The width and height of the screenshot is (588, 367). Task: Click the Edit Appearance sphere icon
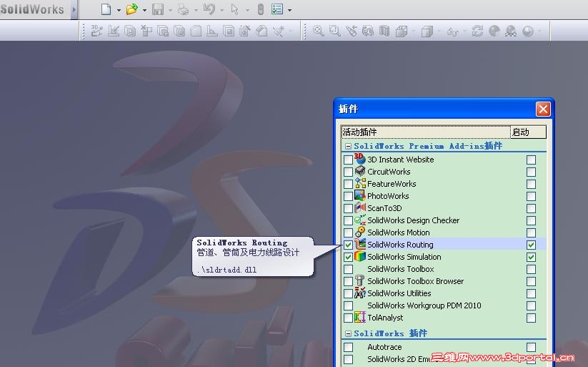tap(494, 31)
